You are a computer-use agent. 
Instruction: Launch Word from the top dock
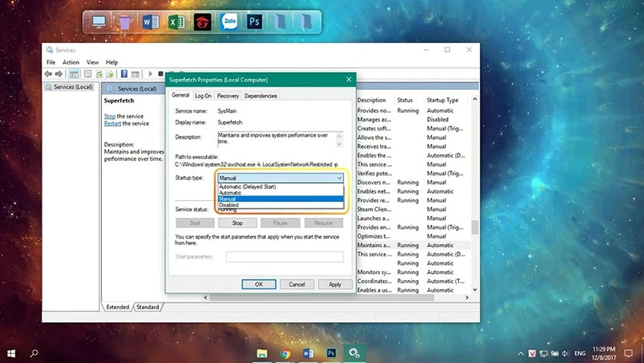(x=150, y=21)
